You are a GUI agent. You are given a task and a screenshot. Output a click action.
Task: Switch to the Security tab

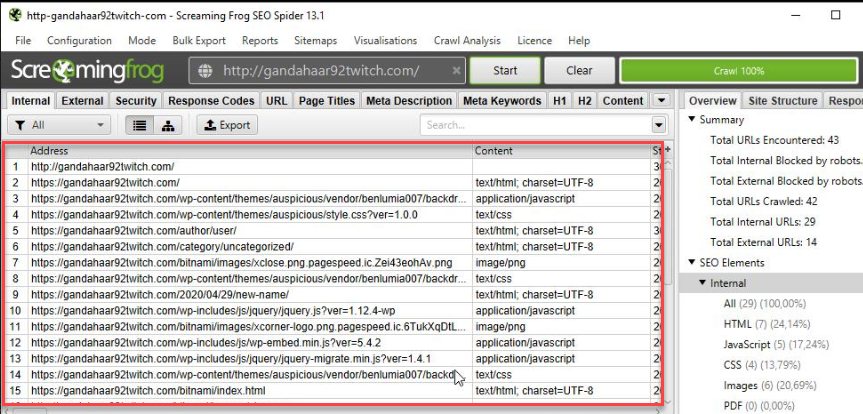(136, 101)
